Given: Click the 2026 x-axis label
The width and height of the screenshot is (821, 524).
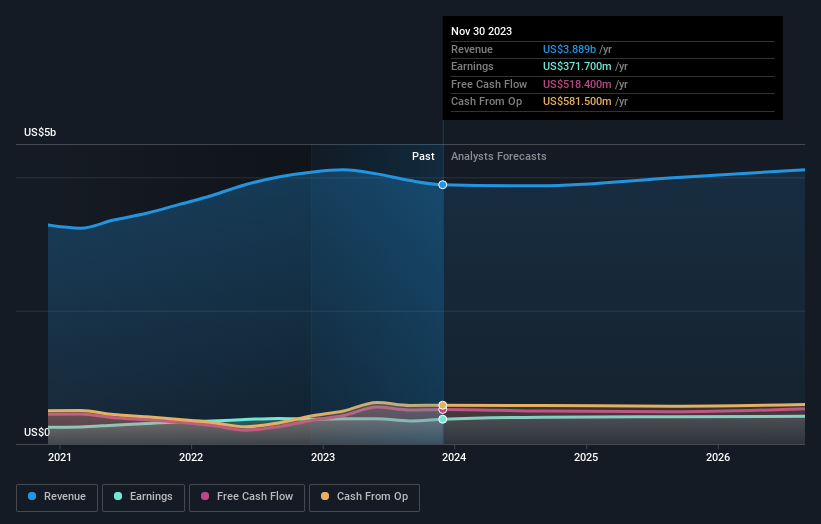Looking at the screenshot, I should coord(718,457).
